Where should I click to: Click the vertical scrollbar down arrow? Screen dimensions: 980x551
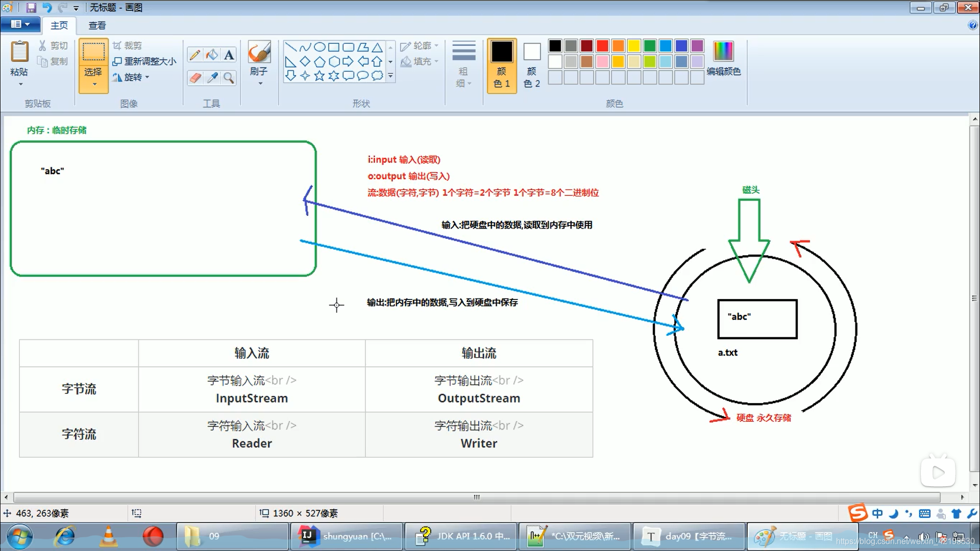pyautogui.click(x=974, y=485)
